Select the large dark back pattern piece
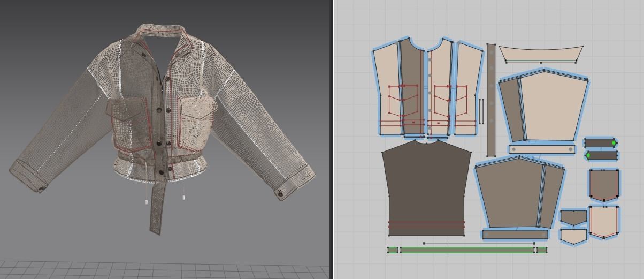Image resolution: width=644 pixels, height=279 pixels. click(x=426, y=187)
